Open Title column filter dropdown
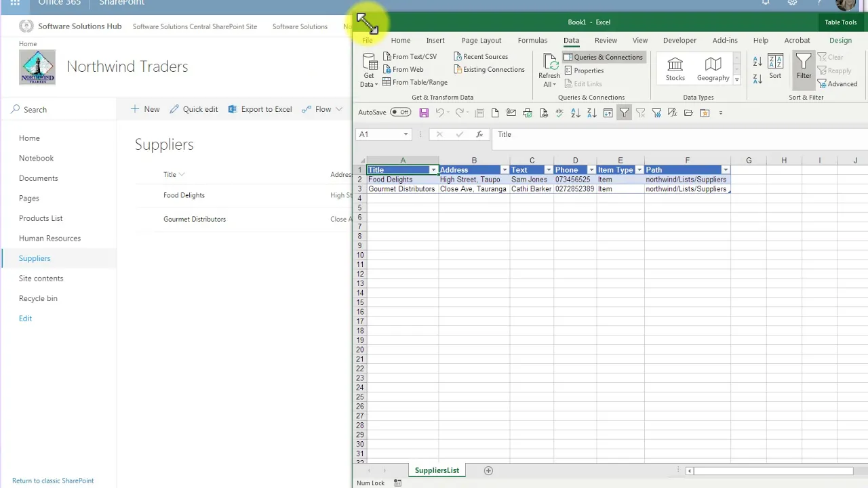Image resolution: width=868 pixels, height=488 pixels. pos(433,170)
